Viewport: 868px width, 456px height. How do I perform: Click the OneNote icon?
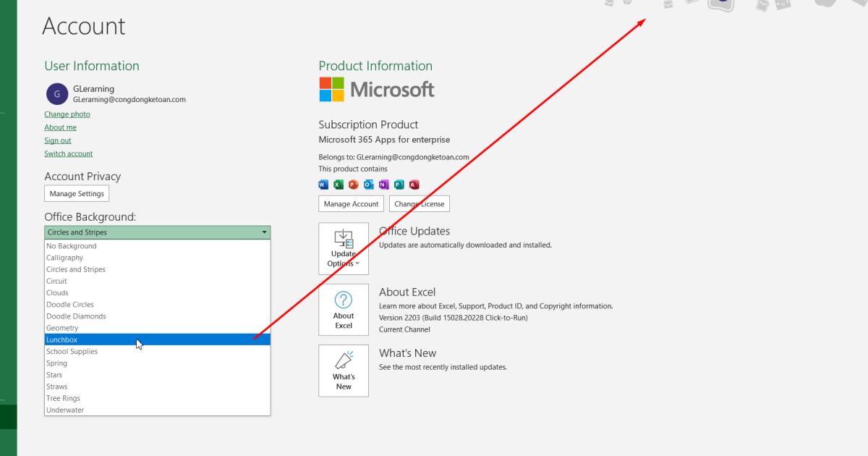[383, 185]
